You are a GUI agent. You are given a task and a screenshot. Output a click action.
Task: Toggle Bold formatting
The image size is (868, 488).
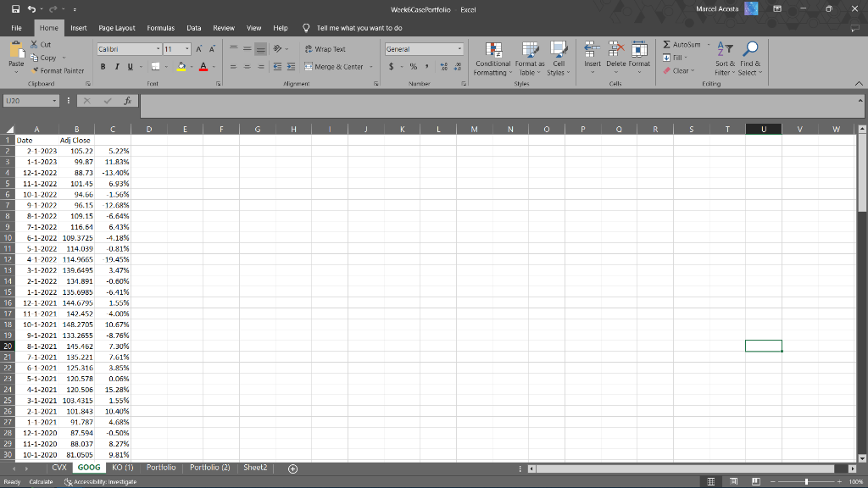[x=103, y=67]
